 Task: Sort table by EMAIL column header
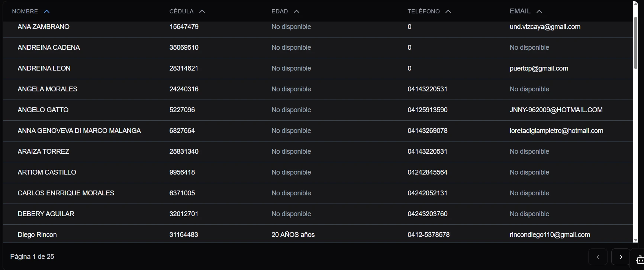[x=520, y=11]
